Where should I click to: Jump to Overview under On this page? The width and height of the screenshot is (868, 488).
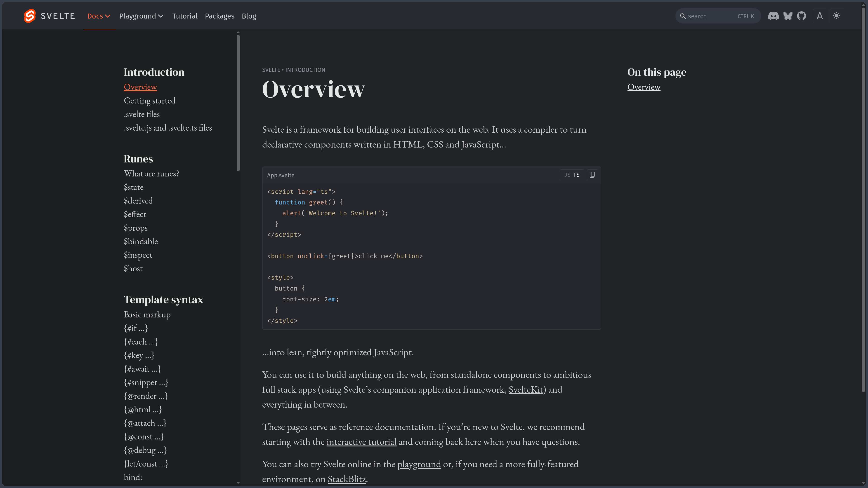pyautogui.click(x=644, y=87)
